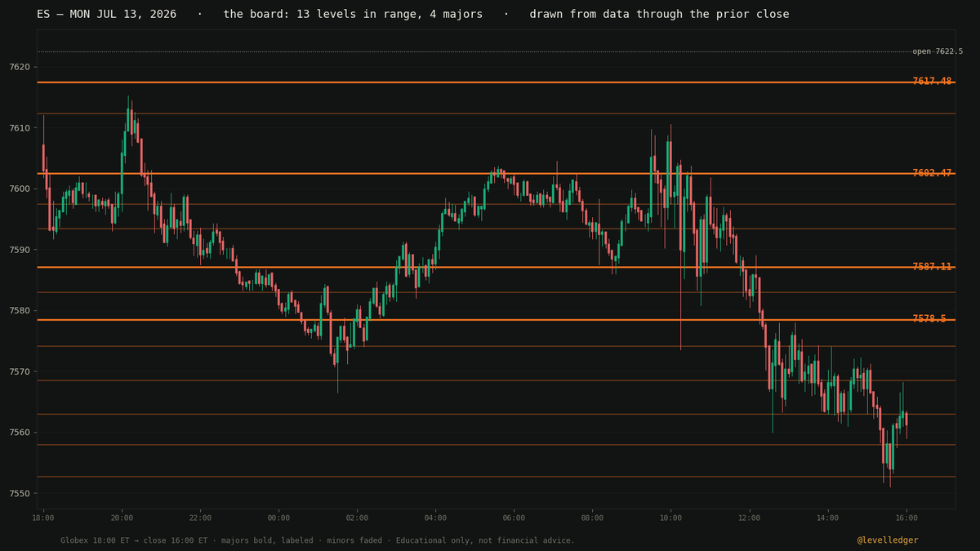Click the 7617.48 major level label
This screenshot has height=551, width=980.
pyautogui.click(x=932, y=82)
